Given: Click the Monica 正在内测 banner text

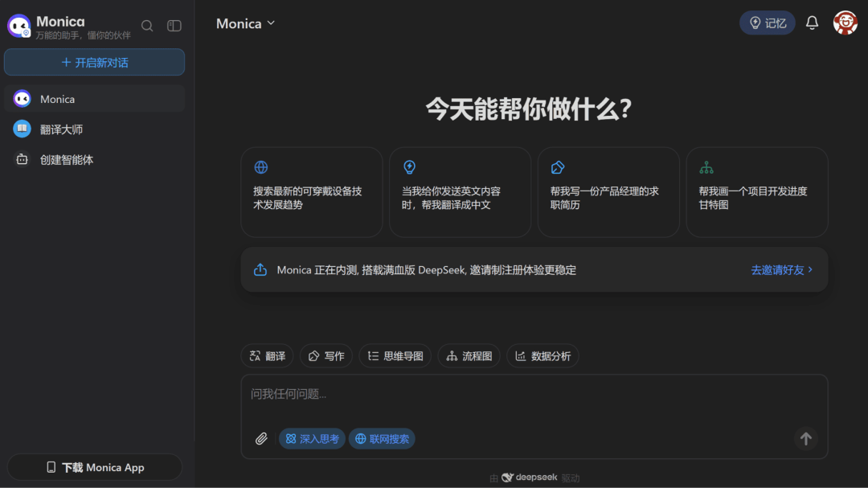Looking at the screenshot, I should 426,270.
